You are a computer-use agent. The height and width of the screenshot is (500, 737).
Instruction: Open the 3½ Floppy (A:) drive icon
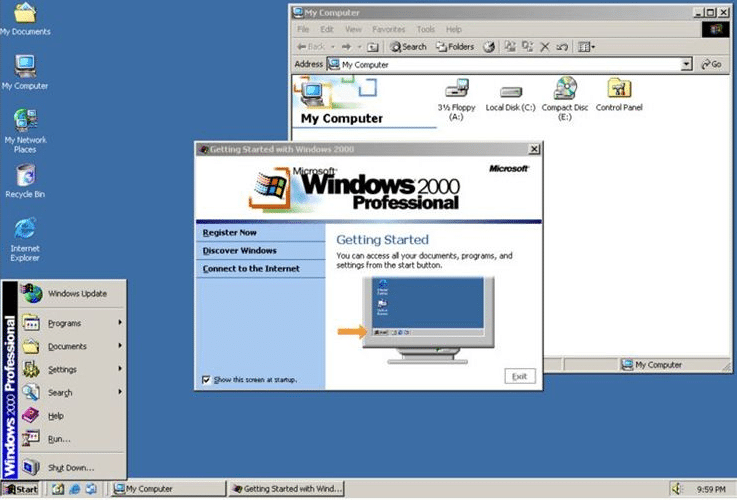point(456,99)
